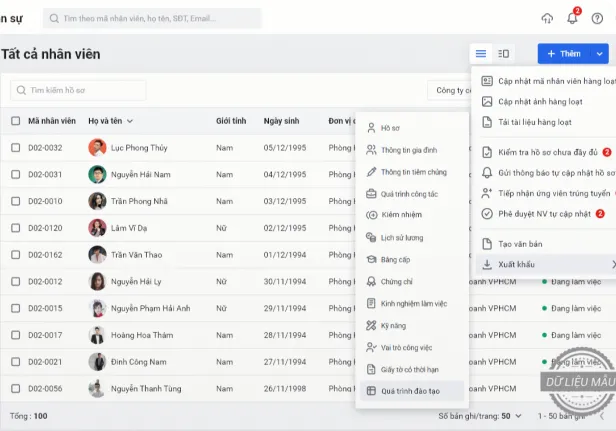Select 'Bằng cấp' in export submenu

coord(396,260)
